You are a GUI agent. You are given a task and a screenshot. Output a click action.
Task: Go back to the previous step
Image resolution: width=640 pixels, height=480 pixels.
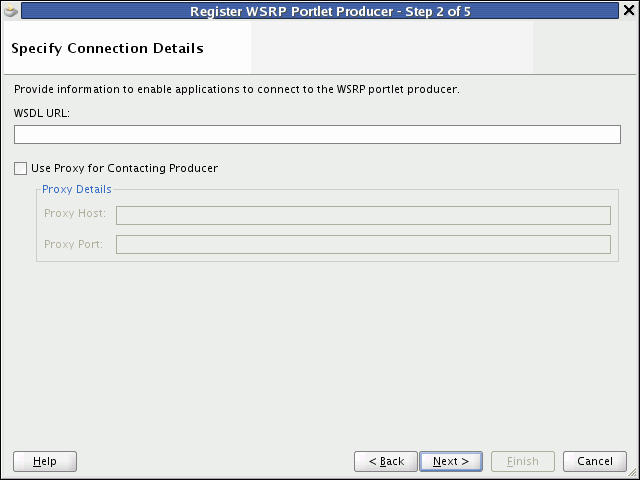coord(386,461)
